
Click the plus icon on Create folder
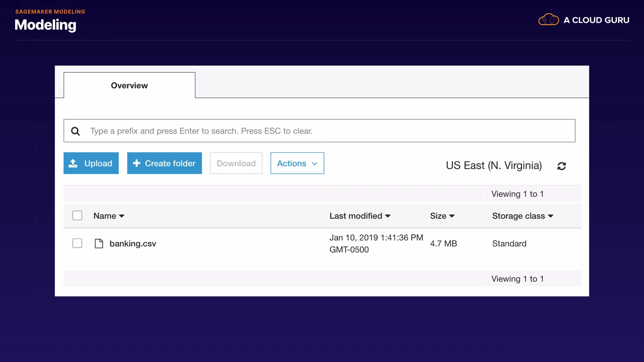137,163
